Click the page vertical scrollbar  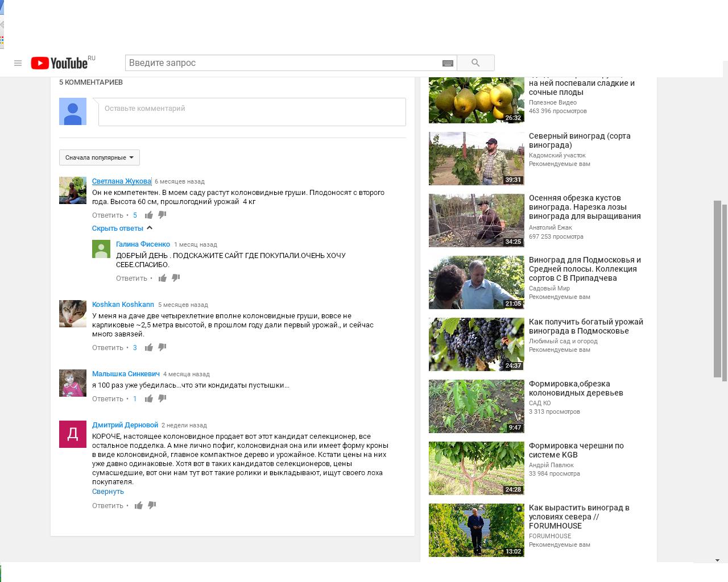tap(717, 289)
